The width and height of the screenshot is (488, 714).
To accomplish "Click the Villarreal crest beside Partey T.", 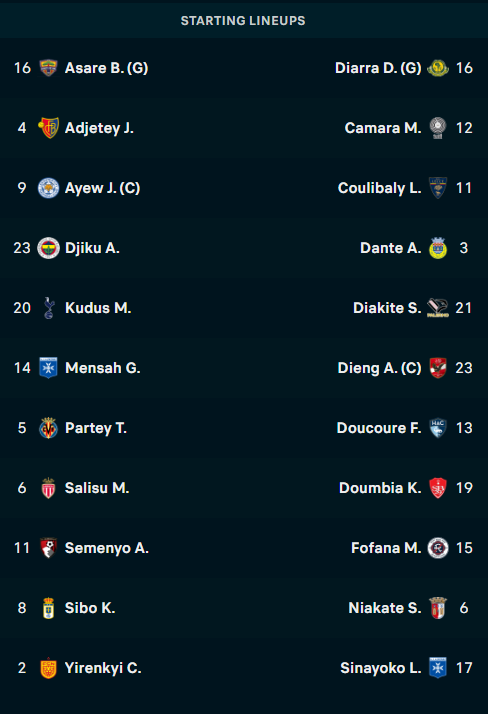I will point(48,428).
